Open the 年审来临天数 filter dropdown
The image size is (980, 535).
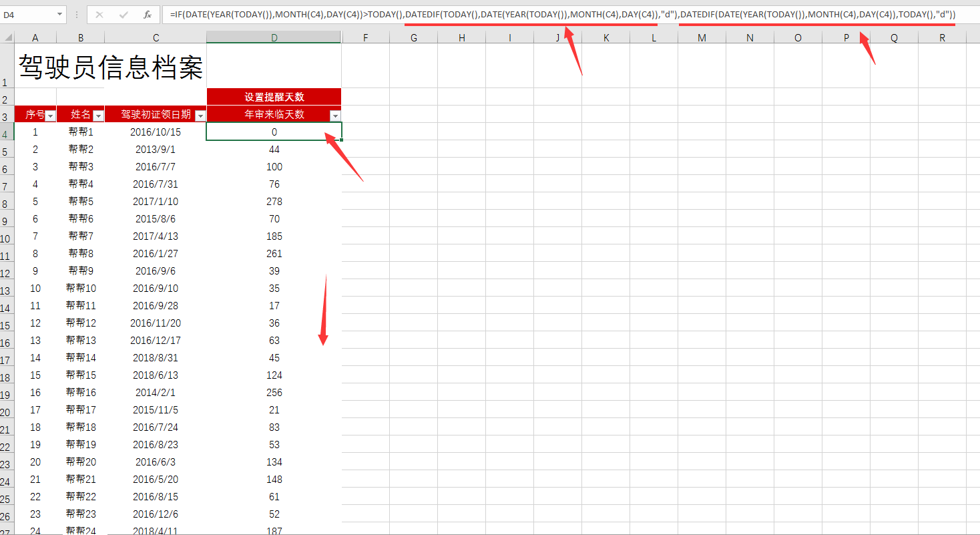335,116
